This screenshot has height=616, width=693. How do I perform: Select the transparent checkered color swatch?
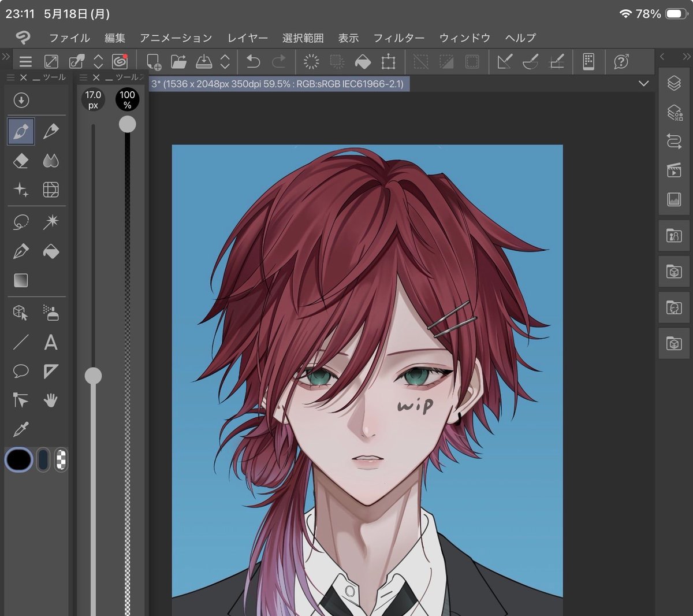tap(61, 460)
